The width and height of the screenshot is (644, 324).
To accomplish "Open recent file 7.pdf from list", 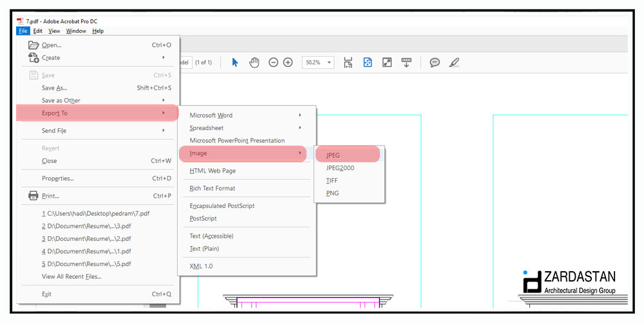I will (98, 213).
